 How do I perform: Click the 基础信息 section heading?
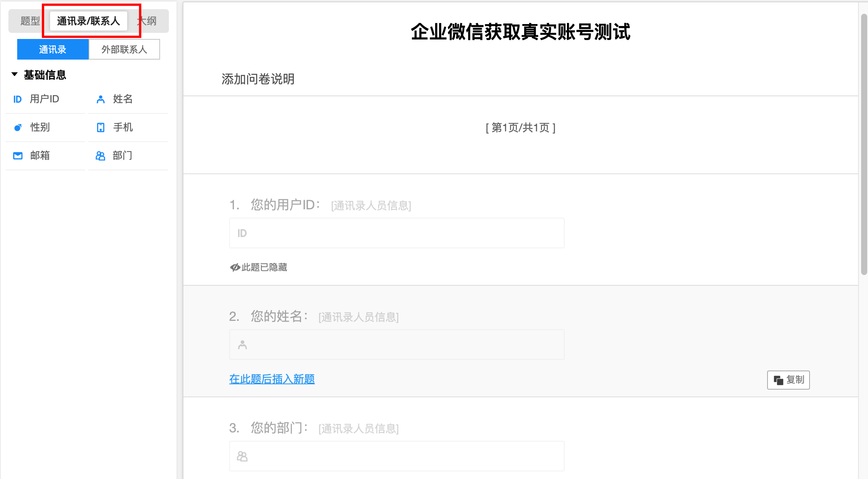coord(45,75)
